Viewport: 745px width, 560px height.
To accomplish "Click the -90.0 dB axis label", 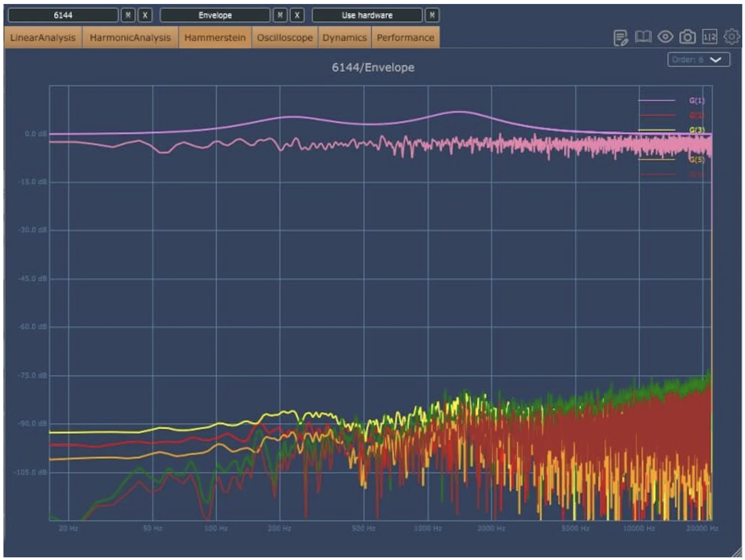I will [x=33, y=424].
